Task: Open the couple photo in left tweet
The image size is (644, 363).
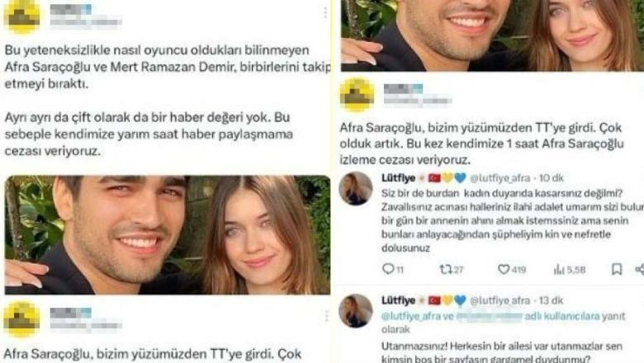Action: coord(167,235)
